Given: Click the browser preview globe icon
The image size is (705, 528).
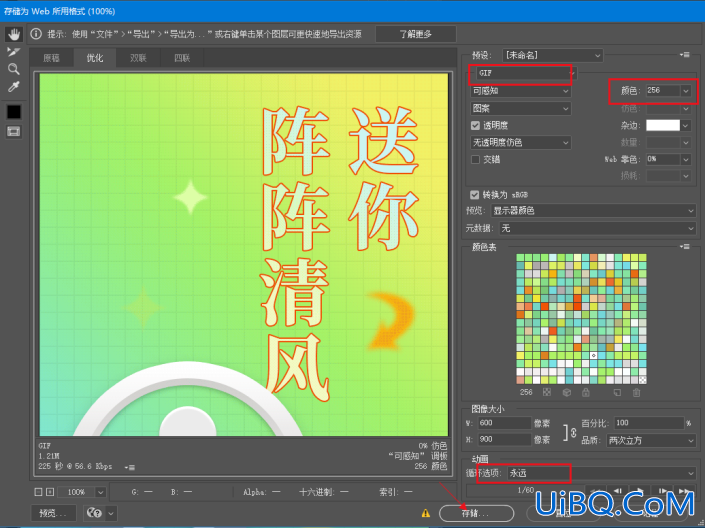Looking at the screenshot, I should [94, 513].
